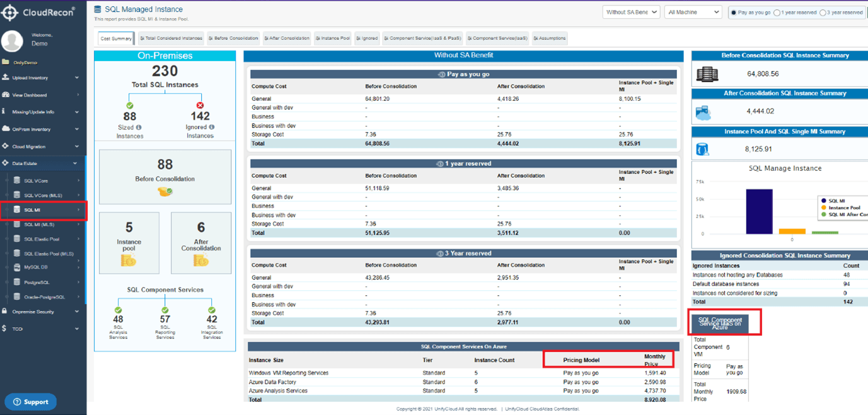Click the database icon beside 8,125.91

[x=702, y=149]
